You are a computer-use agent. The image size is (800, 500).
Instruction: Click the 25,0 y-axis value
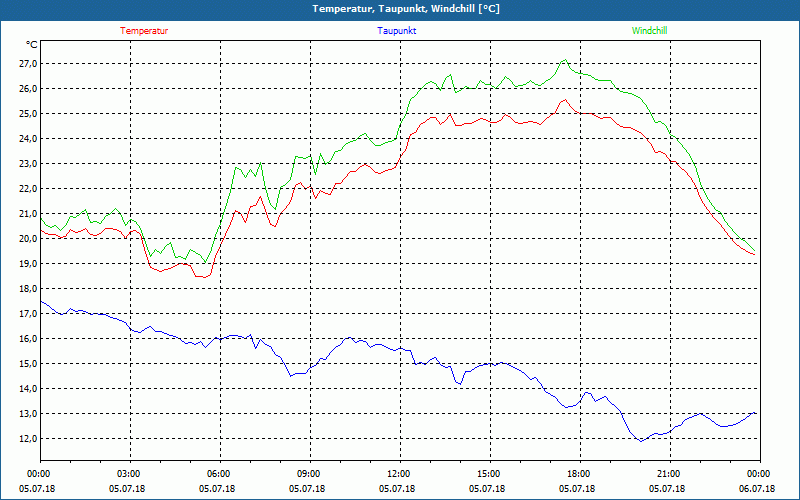click(x=28, y=114)
